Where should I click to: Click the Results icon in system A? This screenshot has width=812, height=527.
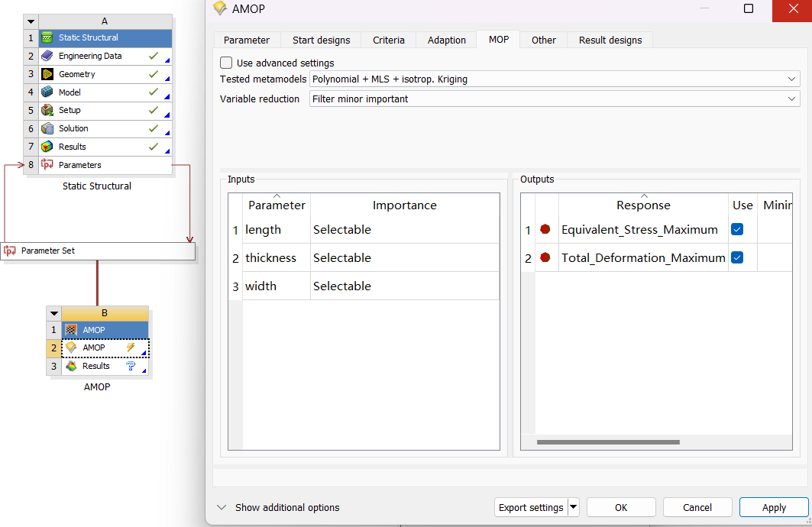[x=47, y=147]
